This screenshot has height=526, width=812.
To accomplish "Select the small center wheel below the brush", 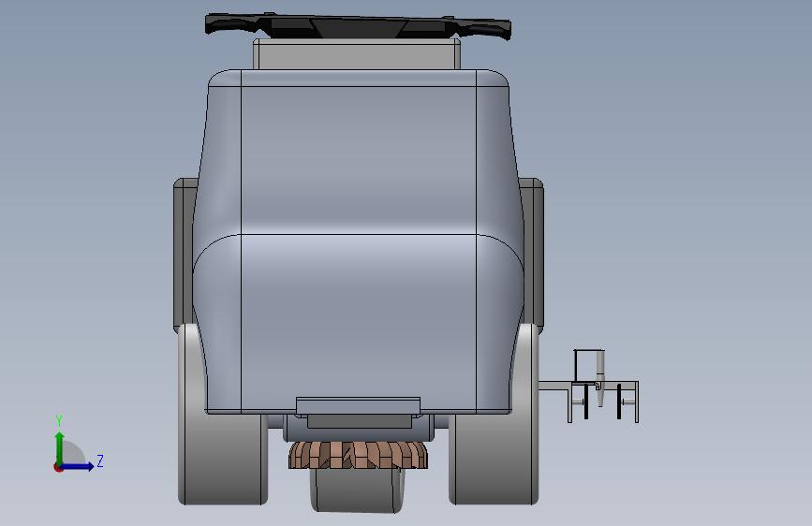I will [358, 490].
